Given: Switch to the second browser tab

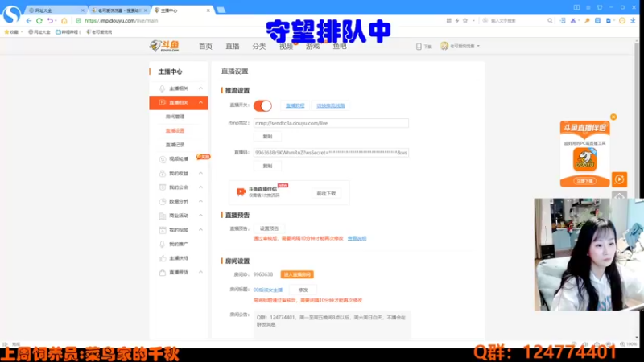Looking at the screenshot, I should 119,10.
